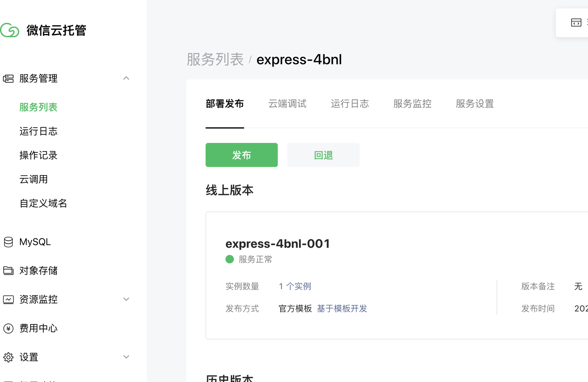The width and height of the screenshot is (588, 382).
Task: Switch to the 云端调试 tab
Action: (287, 104)
